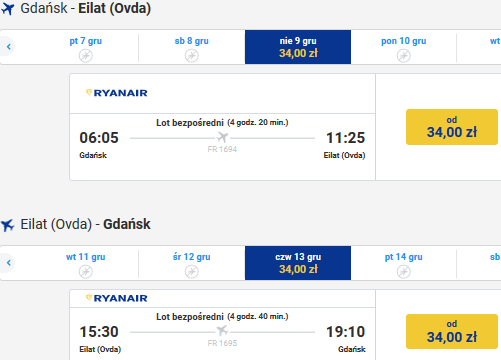Switch to the śr 12 gru date tab
Screen dimensions: 501x360
(x=192, y=263)
